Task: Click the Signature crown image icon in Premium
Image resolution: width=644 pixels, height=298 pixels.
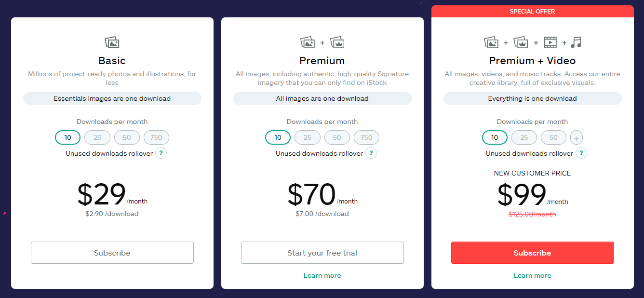Action: tap(337, 42)
